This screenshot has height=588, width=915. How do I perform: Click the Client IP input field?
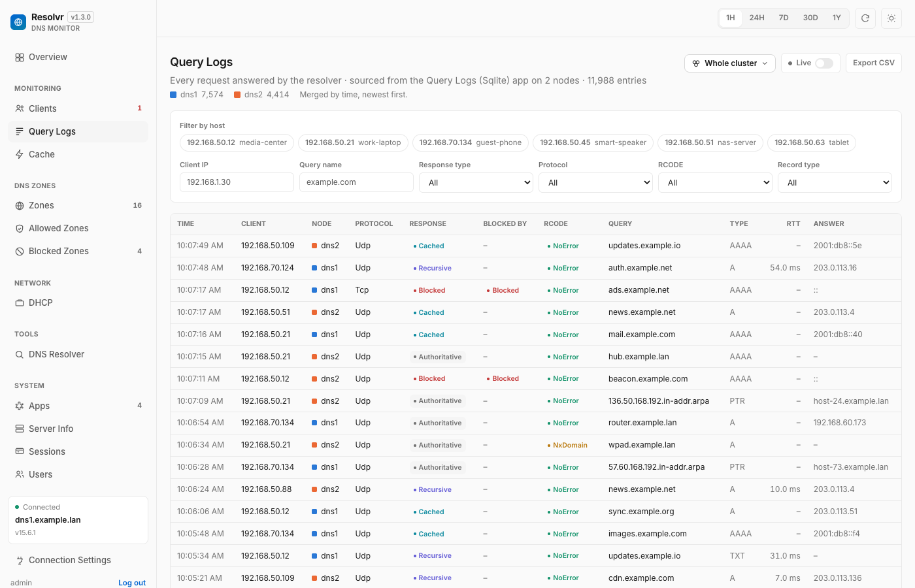click(237, 182)
